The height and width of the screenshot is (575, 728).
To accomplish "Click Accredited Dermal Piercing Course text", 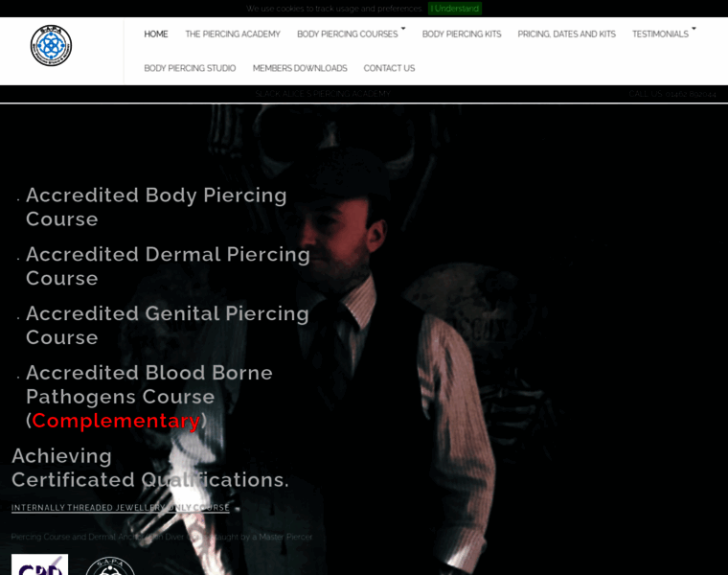I will (x=168, y=266).
